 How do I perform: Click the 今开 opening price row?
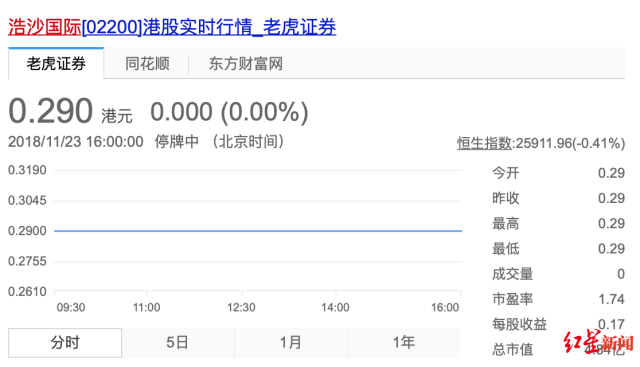click(x=558, y=173)
